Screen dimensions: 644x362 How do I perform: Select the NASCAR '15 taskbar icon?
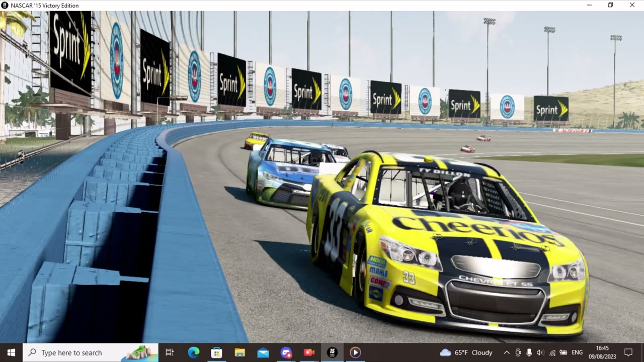(x=332, y=352)
